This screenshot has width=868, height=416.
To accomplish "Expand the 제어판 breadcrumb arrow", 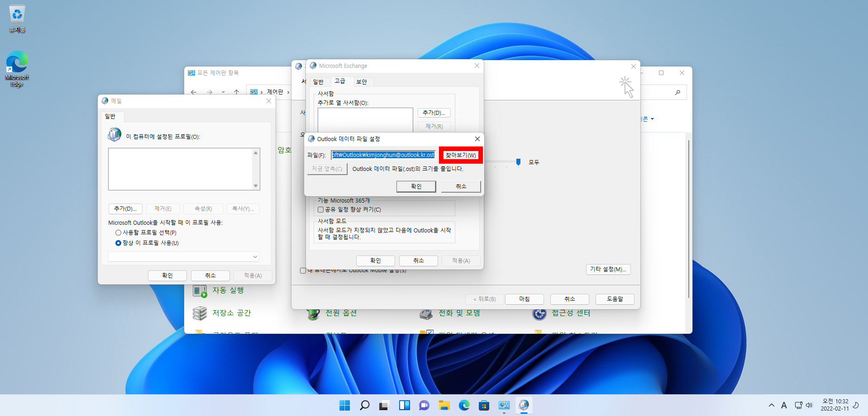I will tap(288, 92).
